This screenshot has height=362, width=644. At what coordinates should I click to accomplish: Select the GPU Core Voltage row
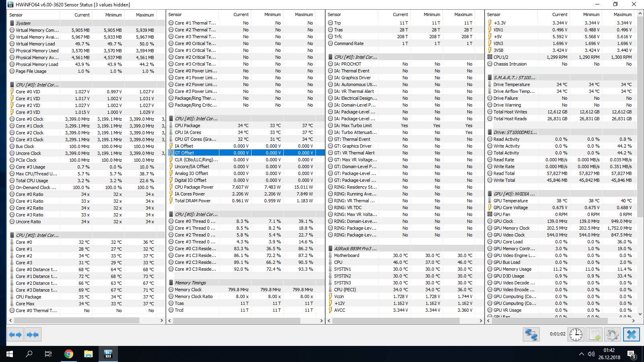pos(561,208)
